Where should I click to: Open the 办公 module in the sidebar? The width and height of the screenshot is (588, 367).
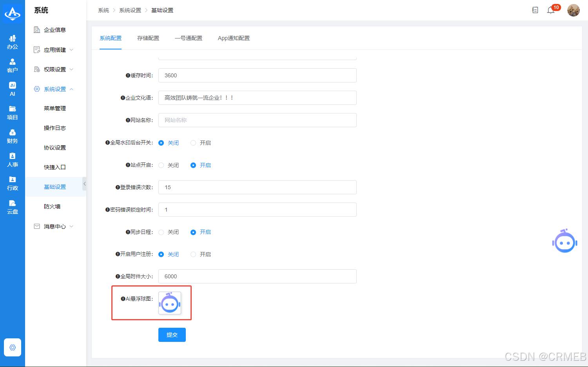(x=12, y=41)
